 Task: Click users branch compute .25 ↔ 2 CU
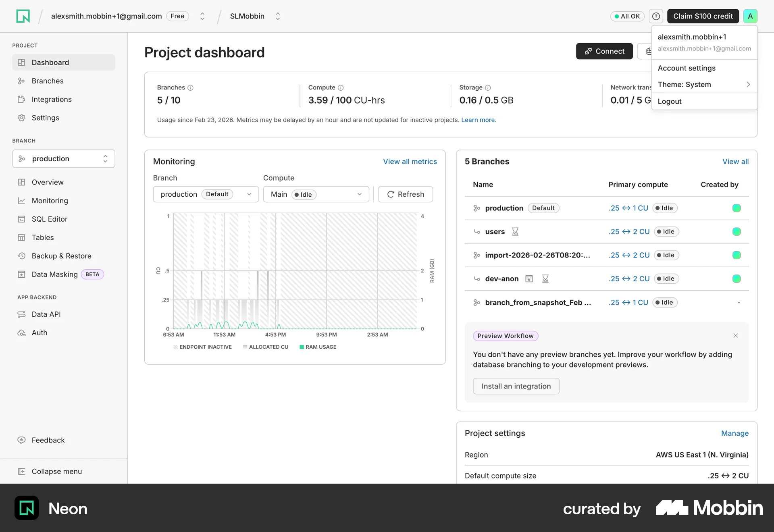pos(629,232)
